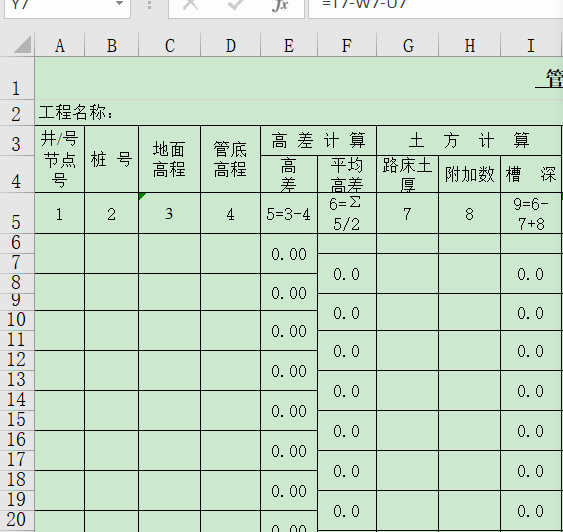Click the 管底高程 header cell
Screen dimensions: 563x532
click(x=231, y=159)
